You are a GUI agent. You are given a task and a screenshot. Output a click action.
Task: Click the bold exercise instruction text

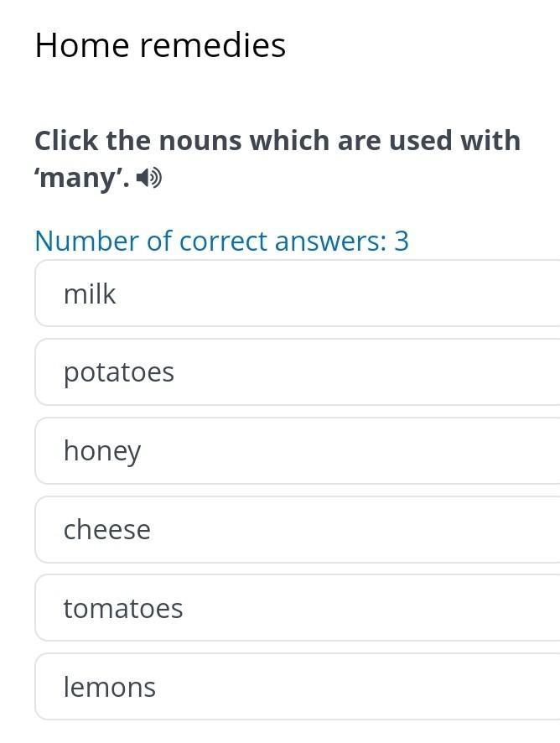277,141
